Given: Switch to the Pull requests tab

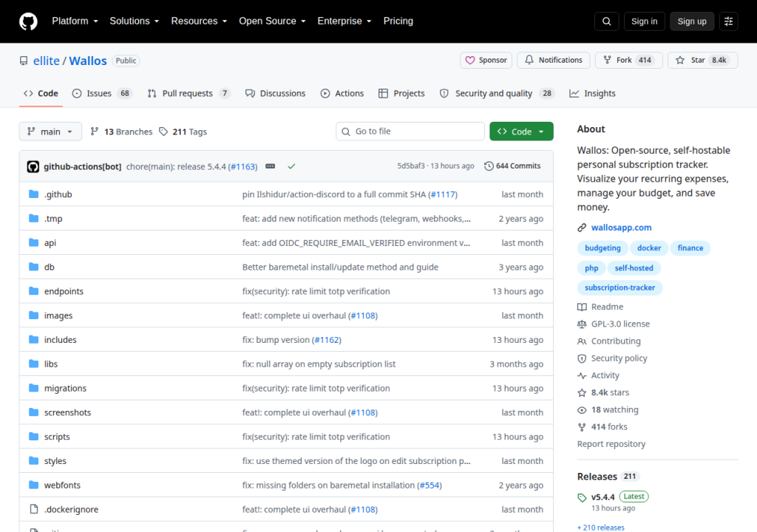Looking at the screenshot, I should 189,93.
